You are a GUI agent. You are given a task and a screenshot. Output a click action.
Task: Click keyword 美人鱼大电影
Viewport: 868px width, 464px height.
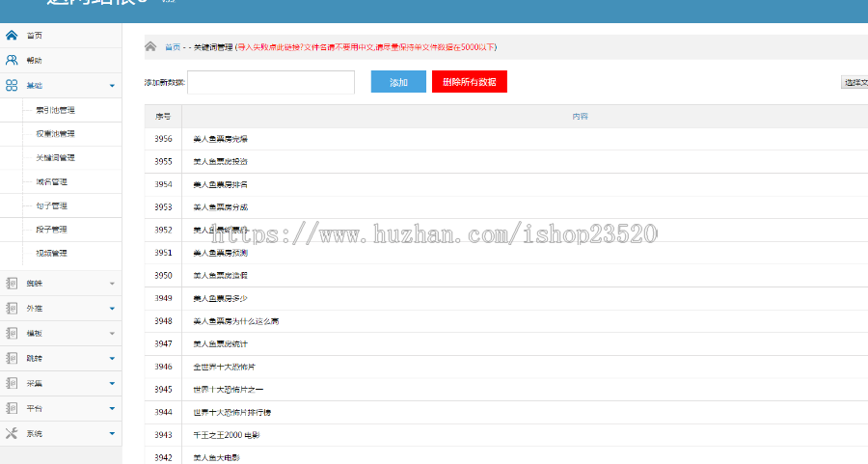216,458
